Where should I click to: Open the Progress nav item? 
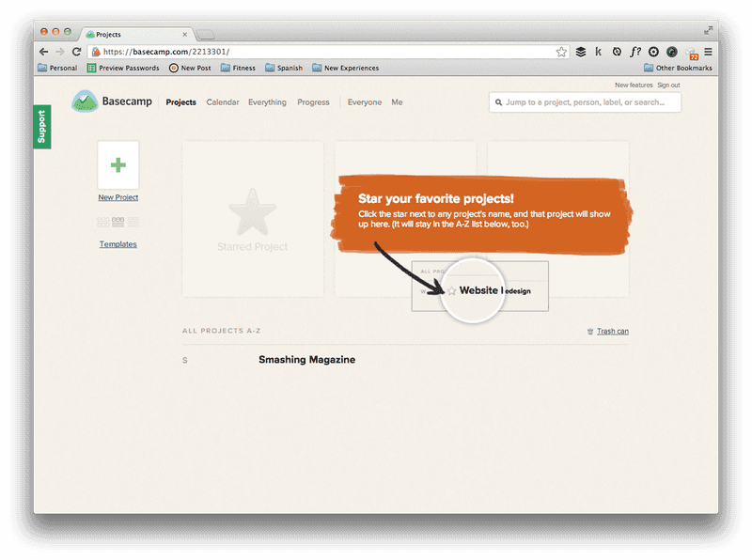tap(313, 102)
